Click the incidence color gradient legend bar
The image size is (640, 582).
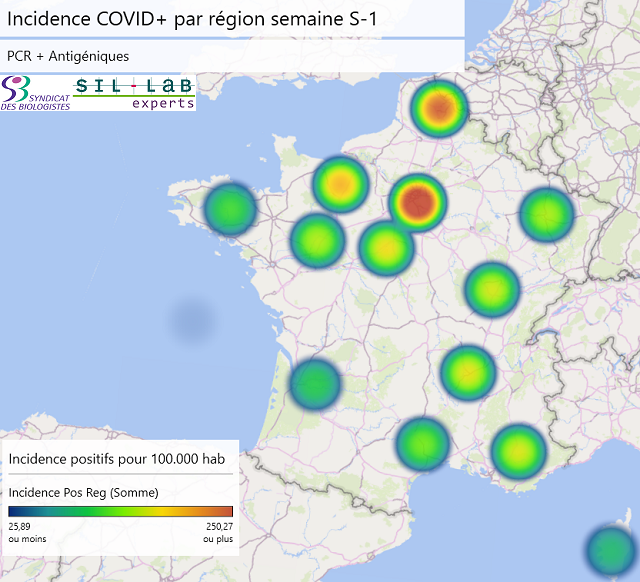click(120, 511)
